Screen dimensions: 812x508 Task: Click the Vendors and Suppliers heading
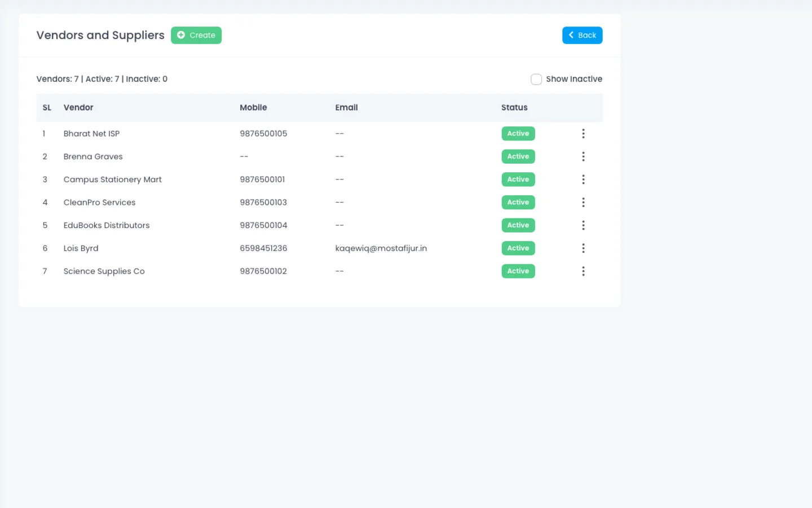click(100, 35)
